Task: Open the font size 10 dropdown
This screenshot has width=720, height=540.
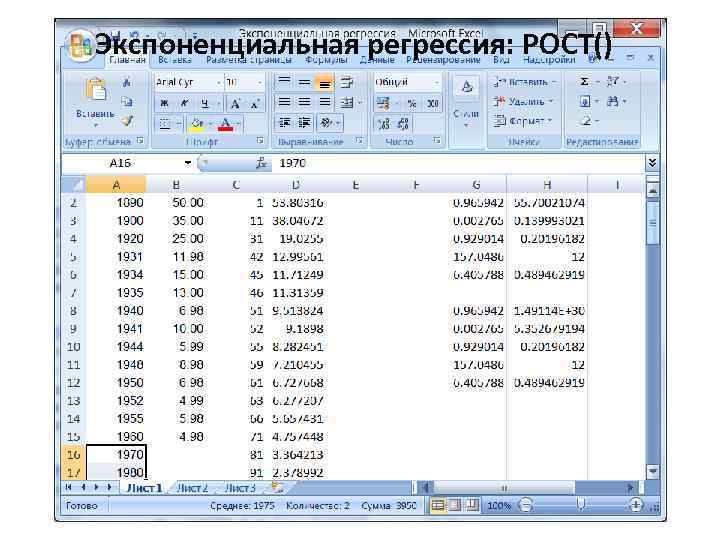Action: pyautogui.click(x=259, y=83)
